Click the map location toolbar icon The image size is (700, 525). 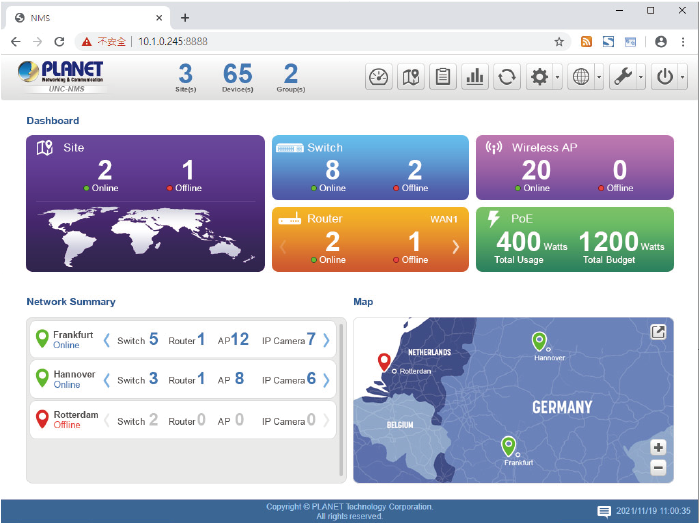[x=410, y=77]
